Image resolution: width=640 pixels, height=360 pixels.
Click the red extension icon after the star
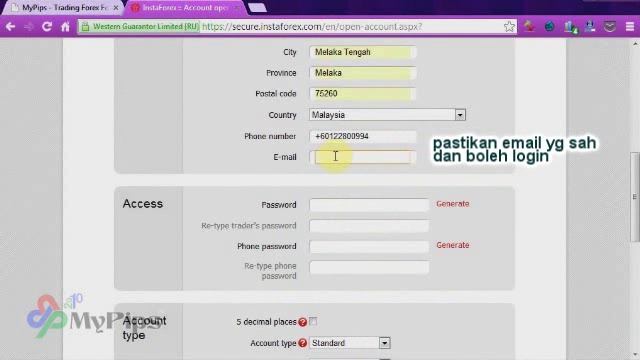pyautogui.click(x=529, y=27)
